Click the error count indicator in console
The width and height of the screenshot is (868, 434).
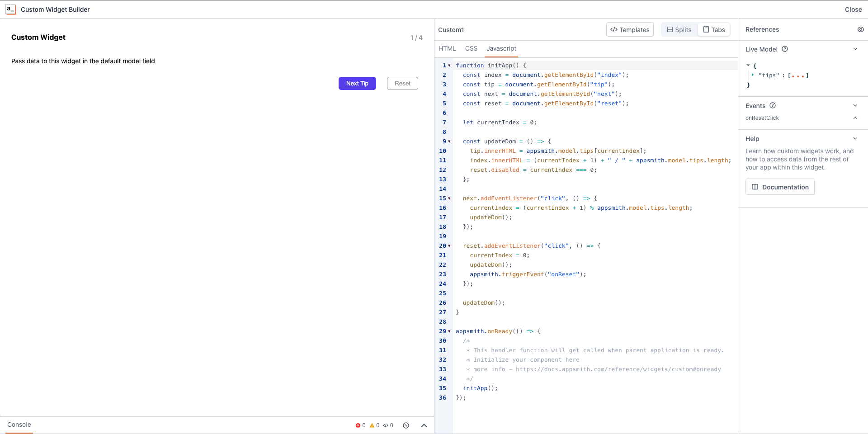coord(360,425)
